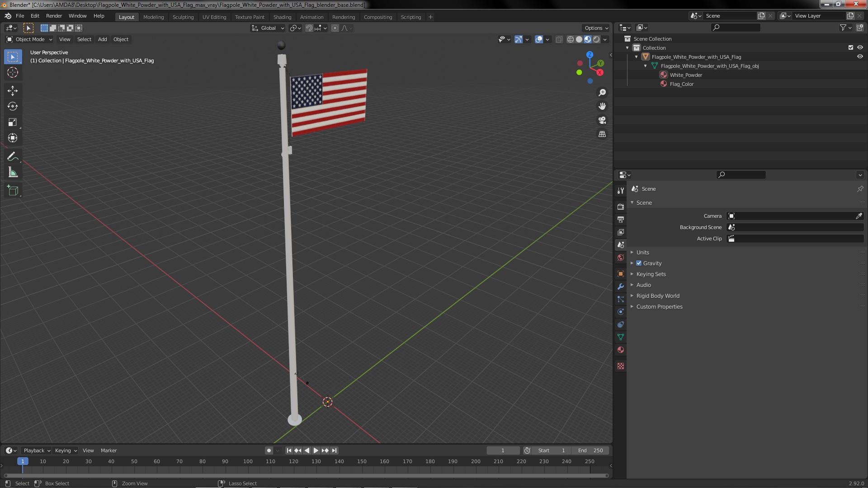The height and width of the screenshot is (488, 868).
Task: Open the Render menu
Action: [54, 16]
